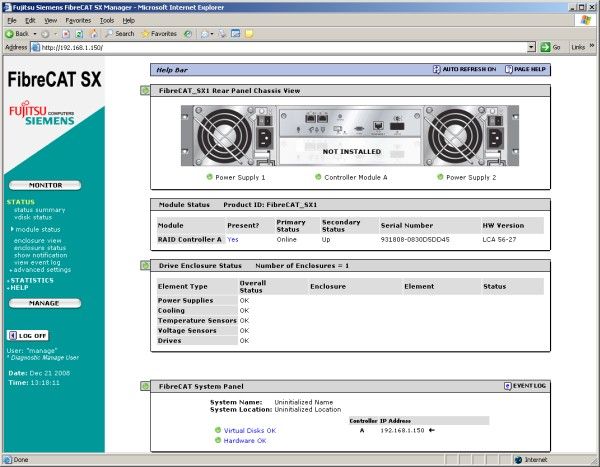Image resolution: width=600 pixels, height=467 pixels.
Task: Select show notification in sidebar
Action: [41, 255]
